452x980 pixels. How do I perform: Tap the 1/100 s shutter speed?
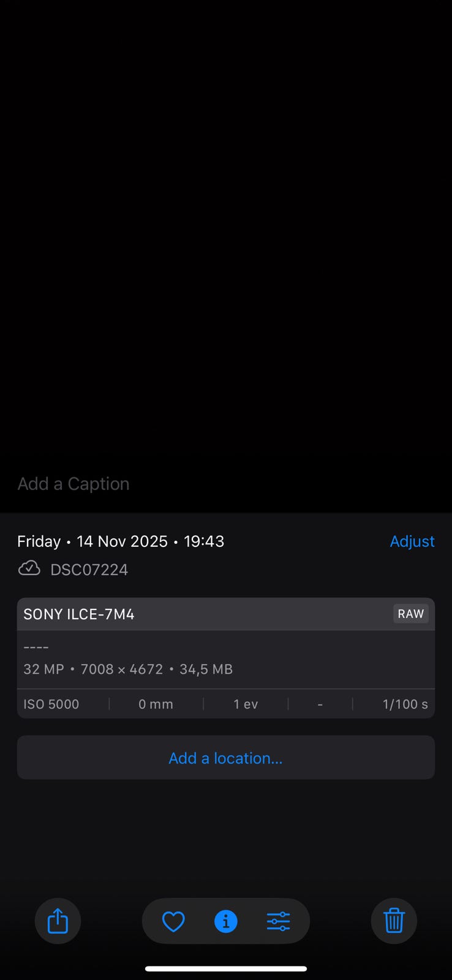click(405, 704)
